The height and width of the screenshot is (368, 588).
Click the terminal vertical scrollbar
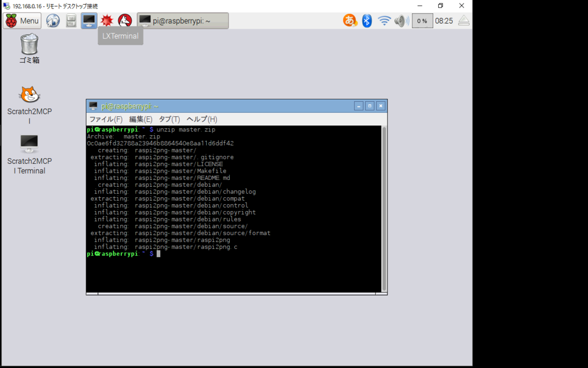384,209
